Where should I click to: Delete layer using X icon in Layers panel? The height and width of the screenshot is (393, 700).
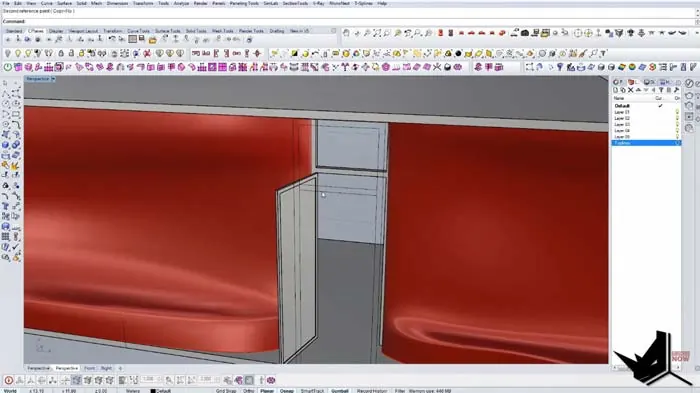pyautogui.click(x=631, y=90)
